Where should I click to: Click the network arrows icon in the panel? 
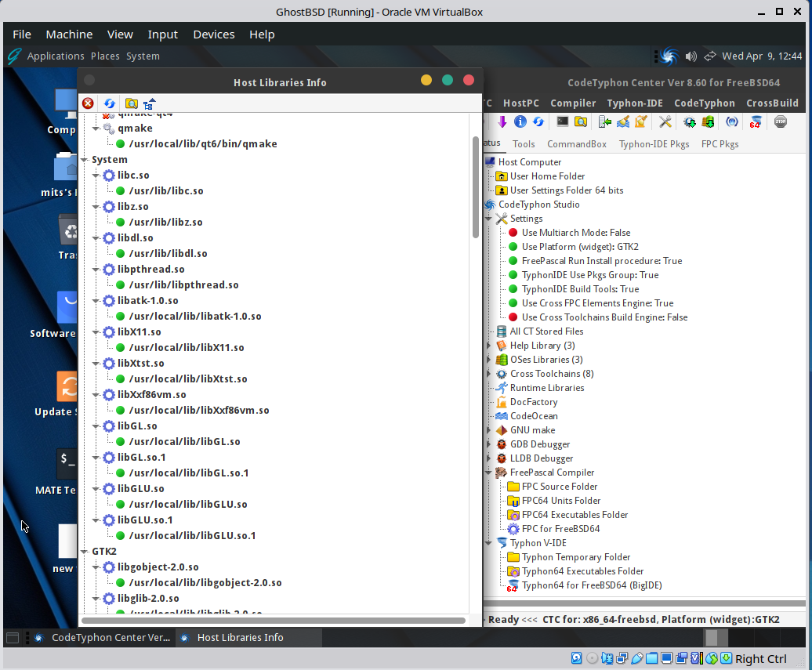click(709, 56)
